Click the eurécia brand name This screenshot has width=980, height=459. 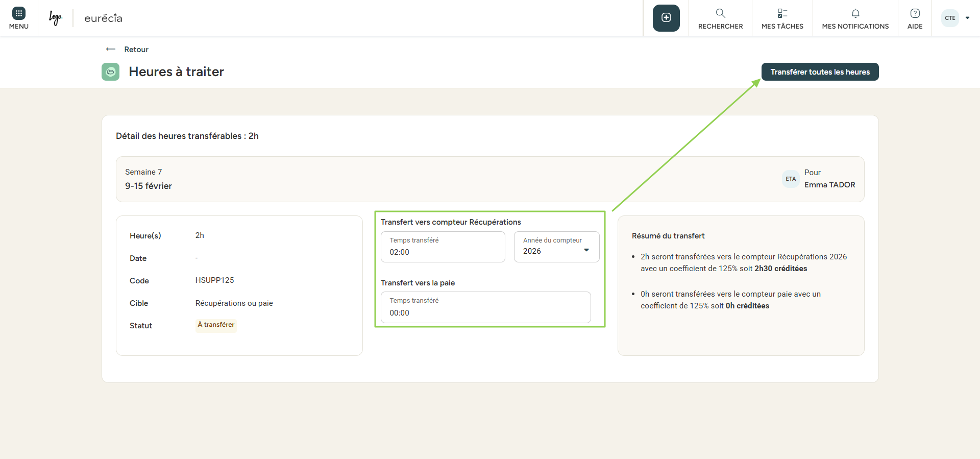[103, 18]
